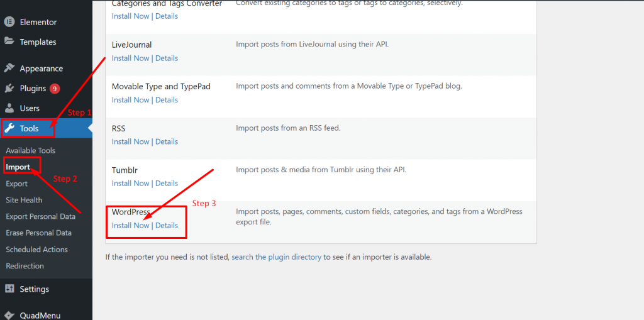The image size is (644, 320).
Task: Click the search the plugin directory link
Action: click(277, 257)
